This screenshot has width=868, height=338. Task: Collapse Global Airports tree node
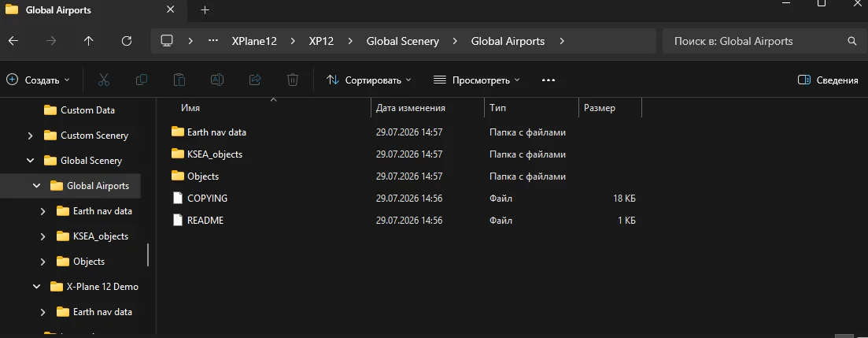point(36,186)
